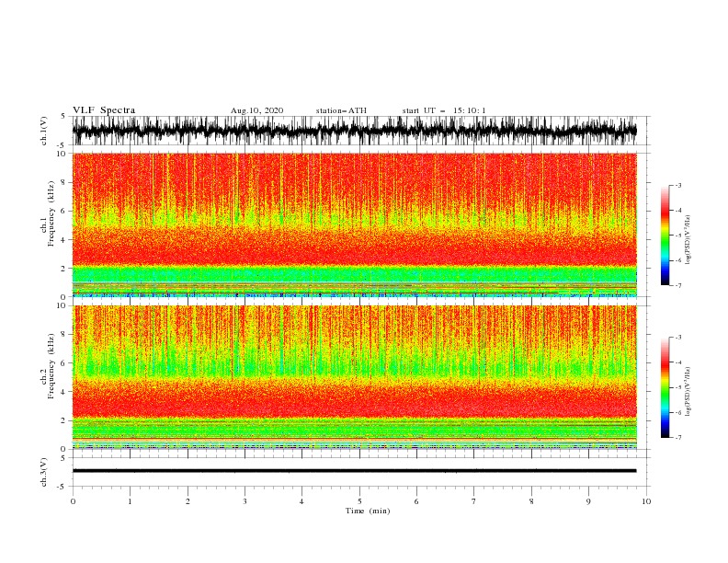Click the ch.3 voltage waveform trace
This screenshot has width=728, height=563.
click(x=354, y=471)
